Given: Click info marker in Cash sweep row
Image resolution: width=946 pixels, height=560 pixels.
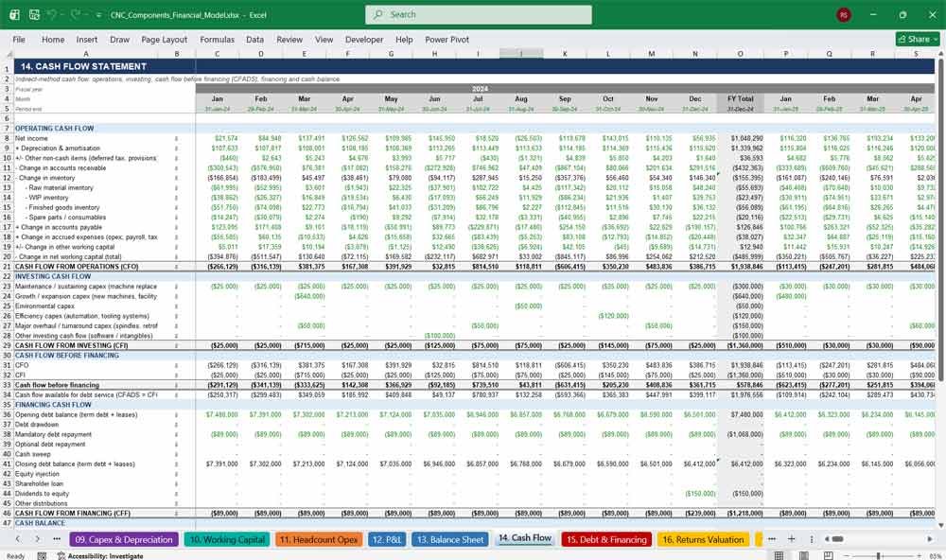Looking at the screenshot, I should (x=176, y=454).
